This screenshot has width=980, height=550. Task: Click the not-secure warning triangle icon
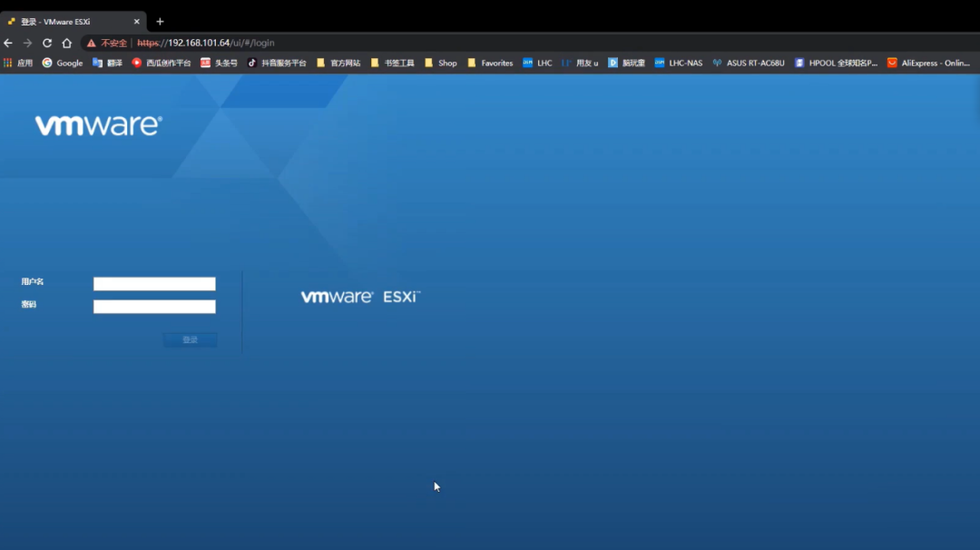(92, 44)
